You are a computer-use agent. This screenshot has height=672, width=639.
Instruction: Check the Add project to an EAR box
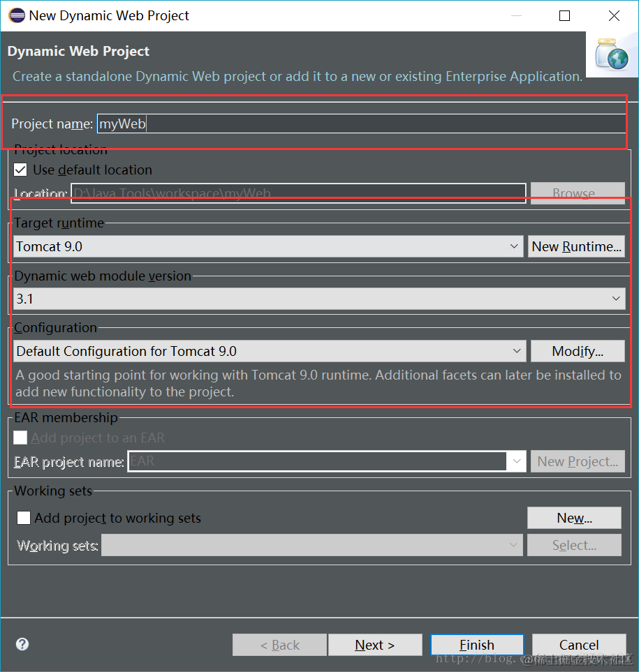click(20, 438)
